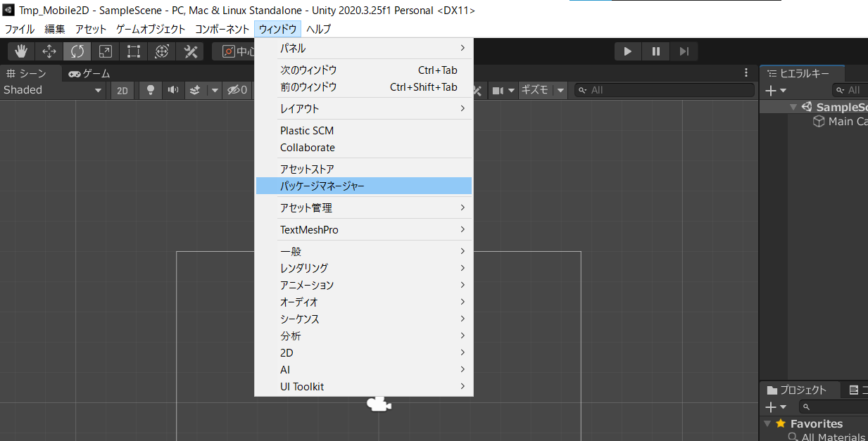Select the Rect transform tool
This screenshot has width=868, height=441.
point(133,51)
